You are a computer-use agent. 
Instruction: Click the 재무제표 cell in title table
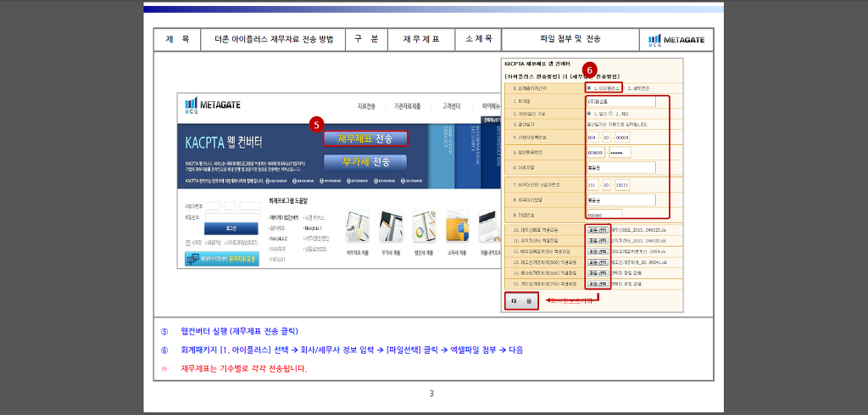point(421,39)
